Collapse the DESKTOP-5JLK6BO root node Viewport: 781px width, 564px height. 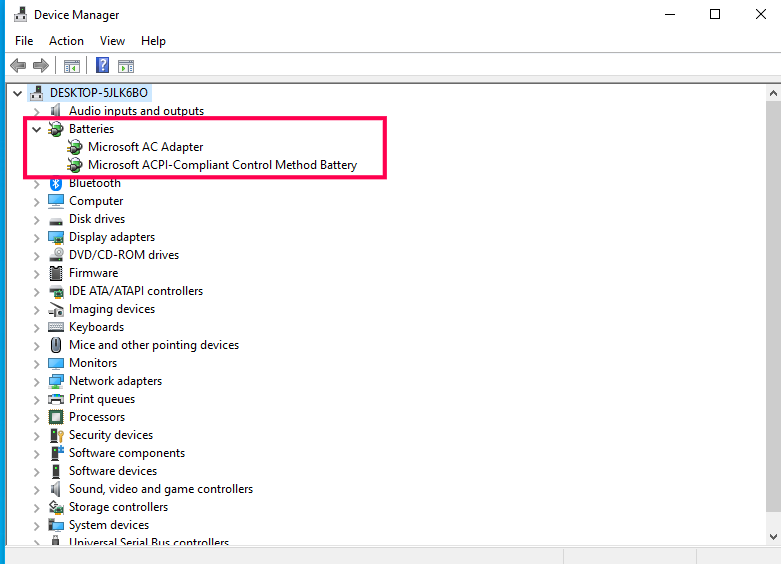click(17, 93)
